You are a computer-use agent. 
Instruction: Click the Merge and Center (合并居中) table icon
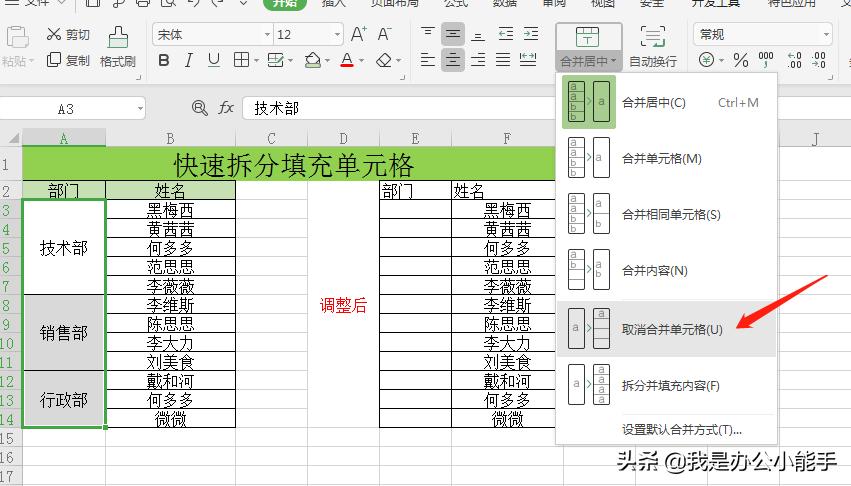(x=588, y=37)
